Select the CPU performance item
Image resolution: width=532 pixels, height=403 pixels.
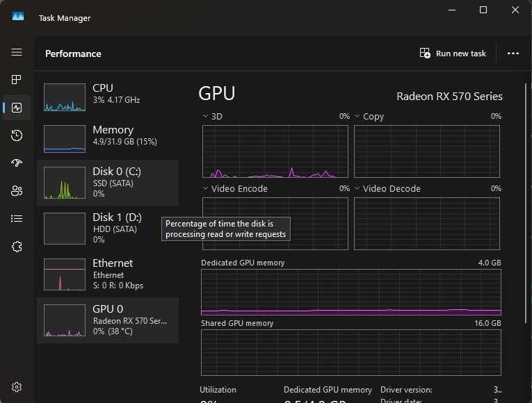(x=108, y=97)
